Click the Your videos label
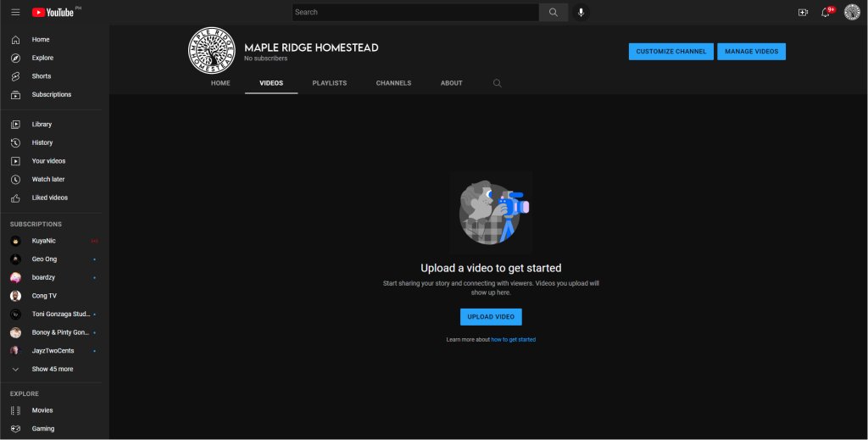The height and width of the screenshot is (440, 868). [48, 161]
